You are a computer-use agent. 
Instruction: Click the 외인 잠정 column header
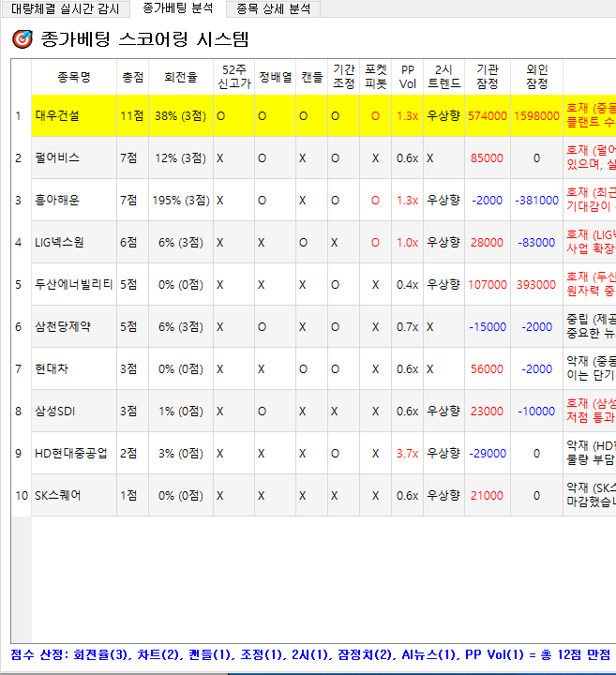pyautogui.click(x=536, y=77)
